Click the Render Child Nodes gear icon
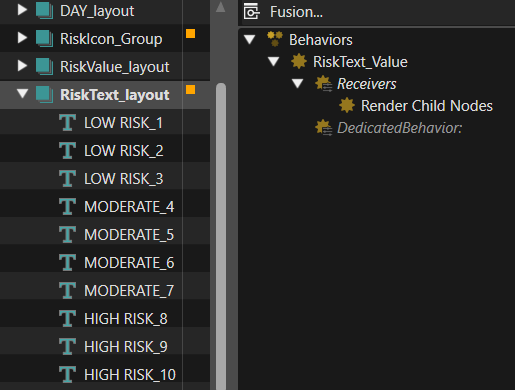This screenshot has width=515, height=390. click(x=347, y=105)
